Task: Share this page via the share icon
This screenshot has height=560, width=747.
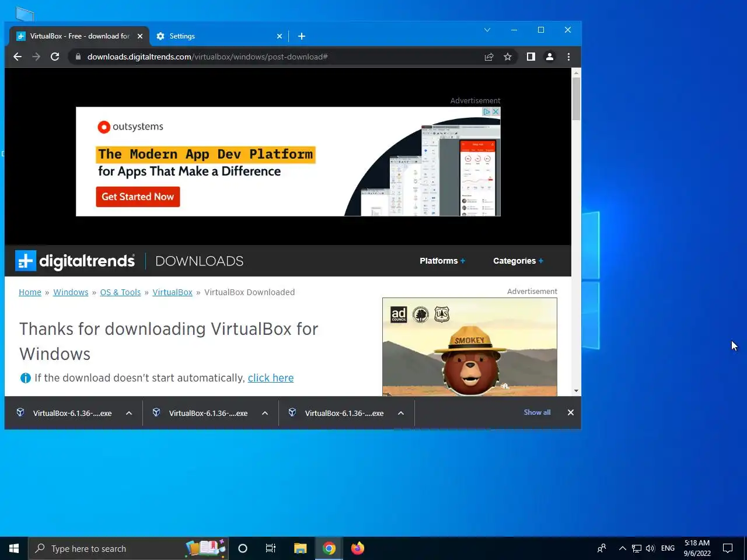Action: [489, 57]
